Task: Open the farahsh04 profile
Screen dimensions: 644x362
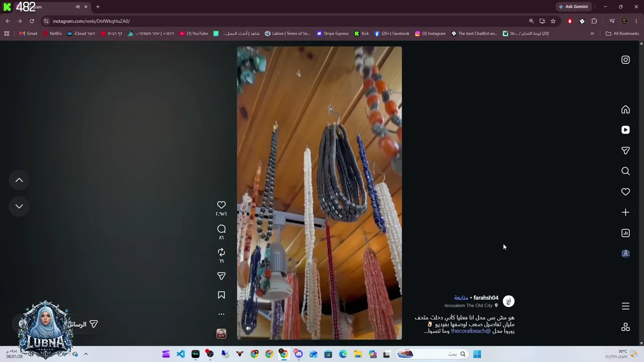Action: [486, 298]
